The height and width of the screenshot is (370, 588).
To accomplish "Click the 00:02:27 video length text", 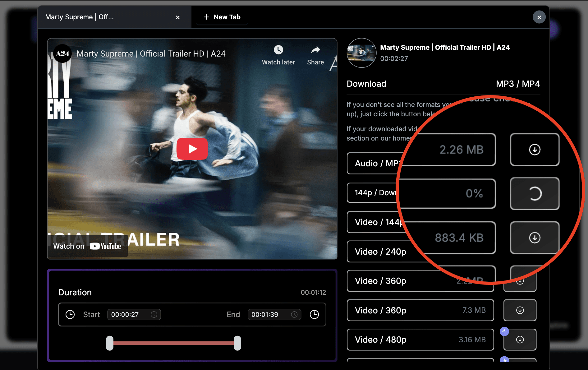I will (x=394, y=59).
